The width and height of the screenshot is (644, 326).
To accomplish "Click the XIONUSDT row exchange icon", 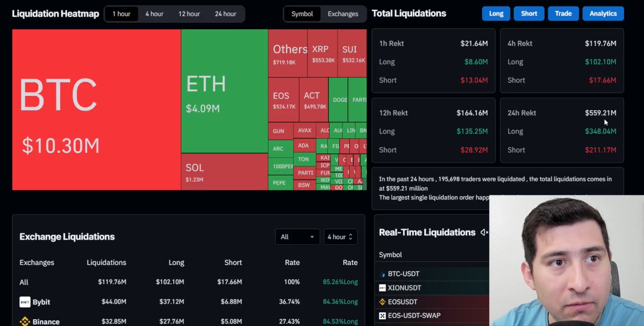I will pyautogui.click(x=382, y=288).
